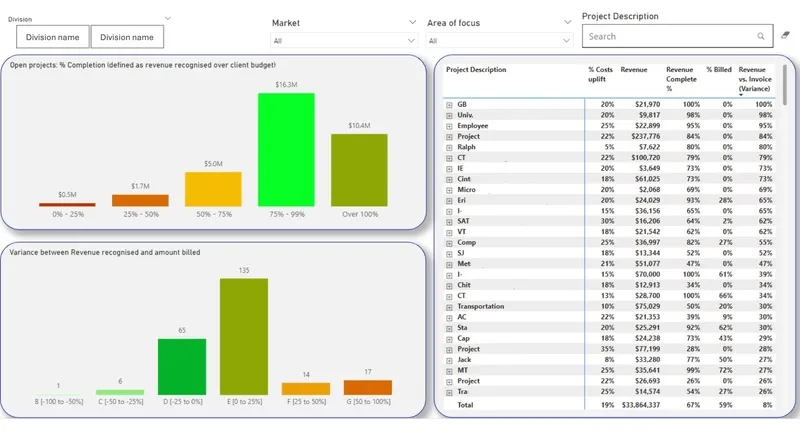Expand the Univ. project row

tap(449, 115)
